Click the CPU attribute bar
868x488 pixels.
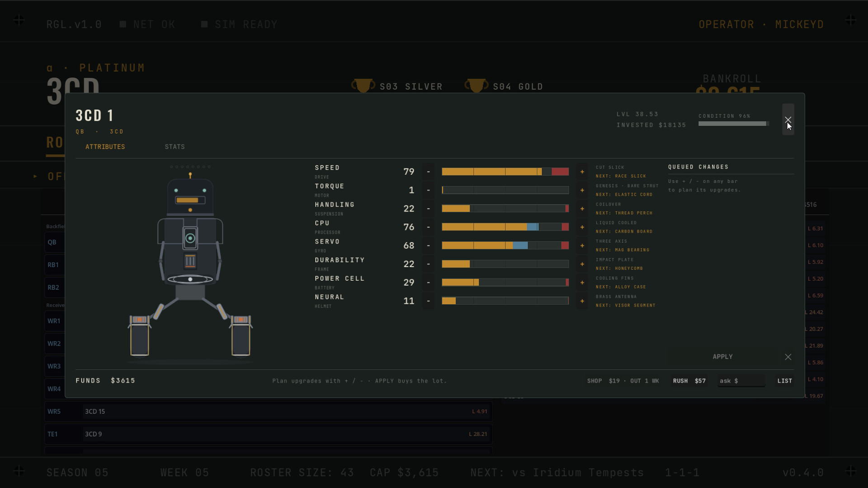[505, 227]
